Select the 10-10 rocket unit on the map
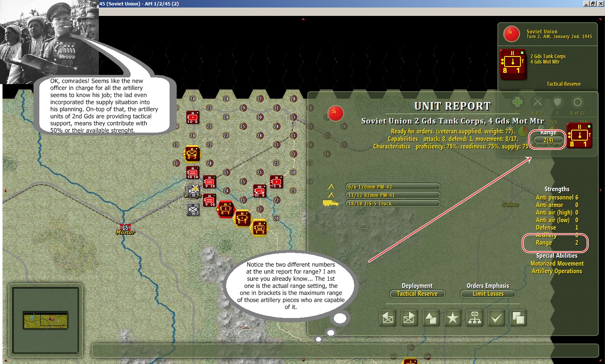This screenshot has width=605, height=364. 193,172
